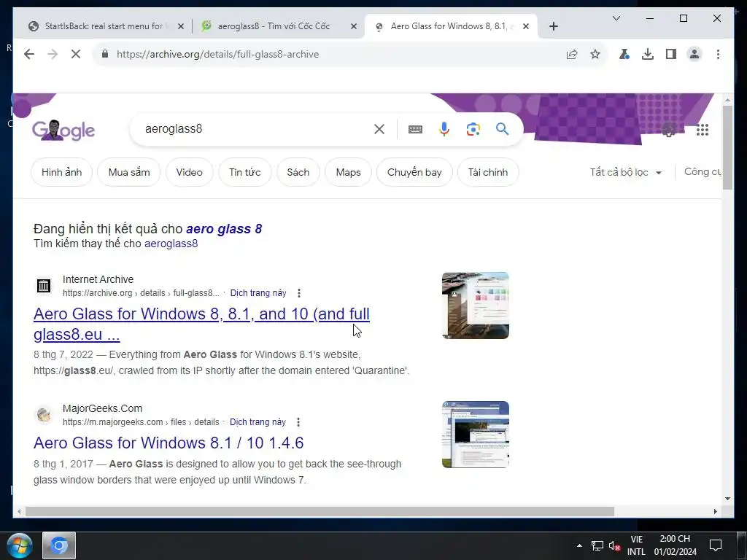Open the Maps filter chip

click(x=348, y=172)
